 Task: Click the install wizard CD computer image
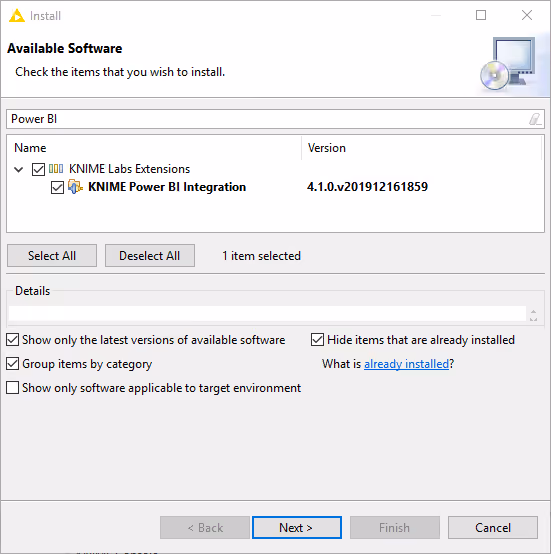coord(508,64)
